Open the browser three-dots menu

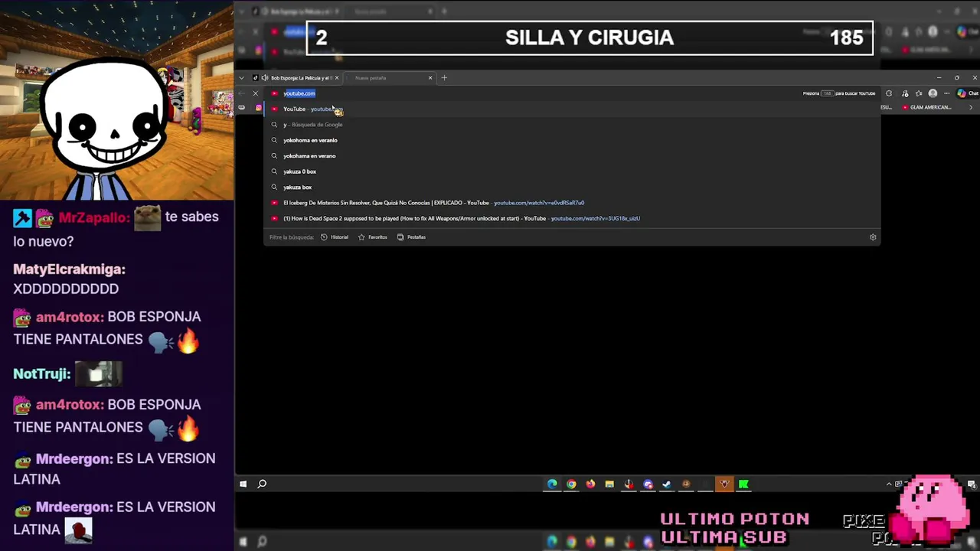tap(947, 93)
